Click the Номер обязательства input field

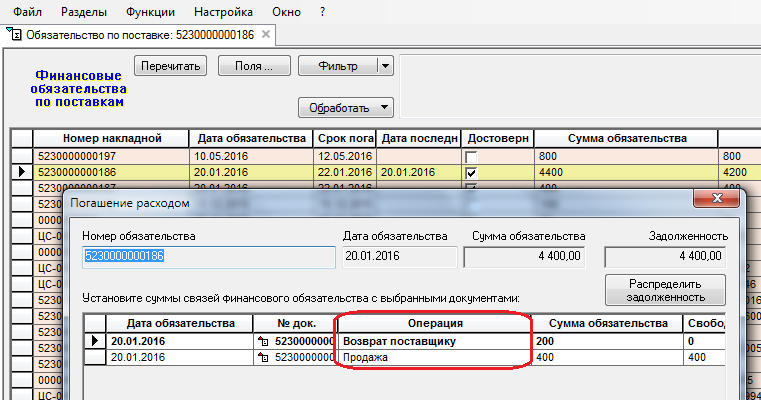click(x=209, y=256)
